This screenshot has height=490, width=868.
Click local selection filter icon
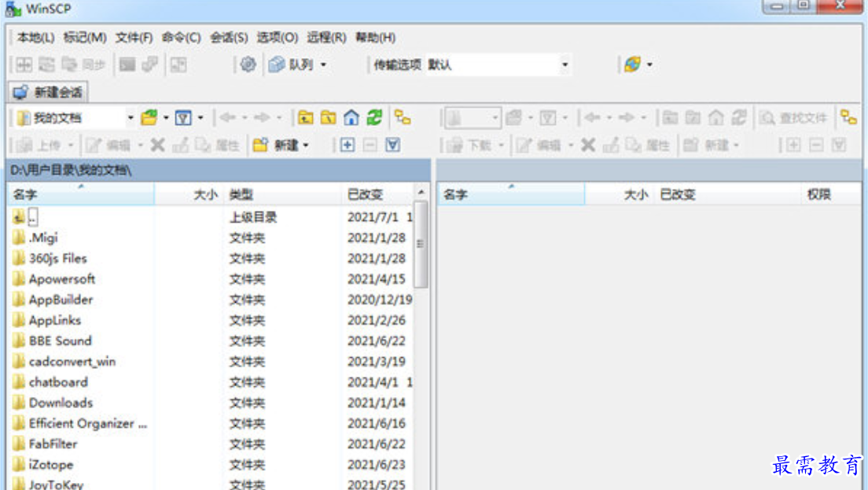coord(393,146)
